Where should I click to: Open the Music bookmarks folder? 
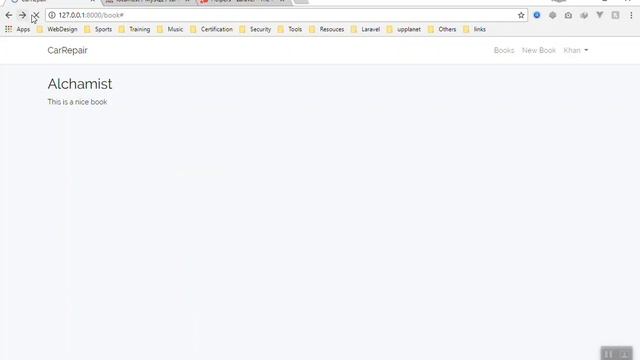pos(170,29)
